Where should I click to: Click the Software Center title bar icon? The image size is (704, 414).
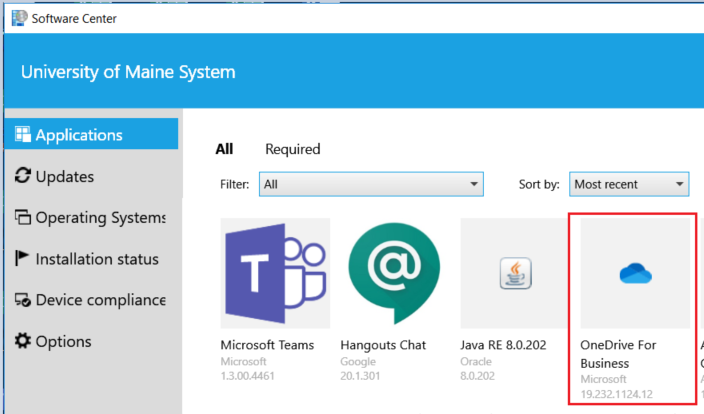pyautogui.click(x=19, y=18)
